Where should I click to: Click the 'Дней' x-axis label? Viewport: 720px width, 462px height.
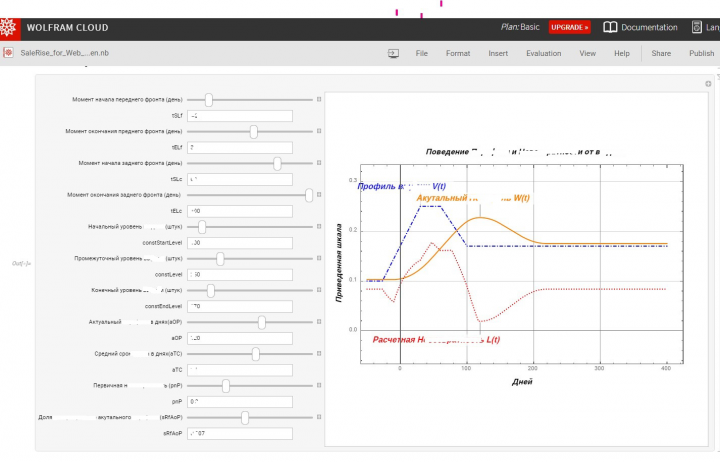point(522,382)
